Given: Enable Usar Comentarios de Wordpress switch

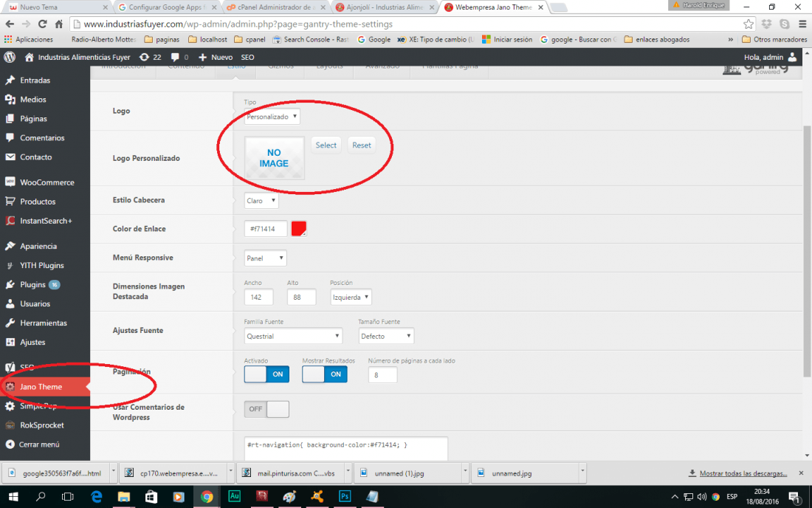Looking at the screenshot, I should [x=266, y=409].
